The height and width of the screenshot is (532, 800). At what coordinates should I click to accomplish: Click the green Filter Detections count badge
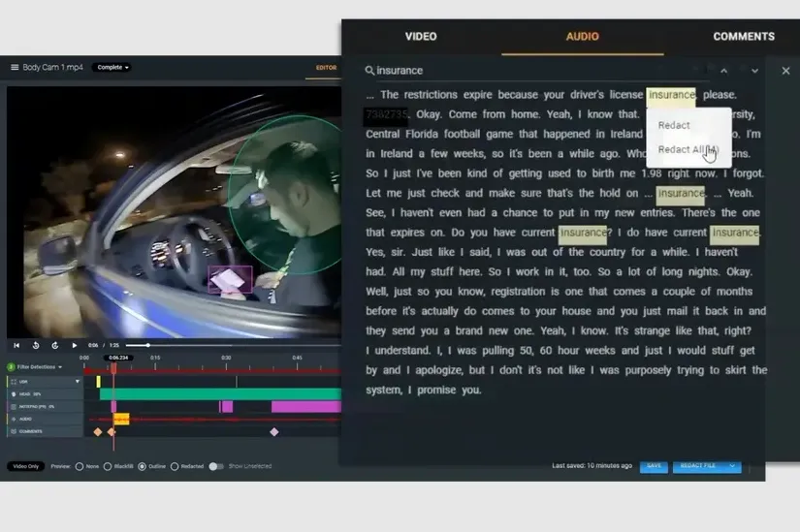(11, 367)
